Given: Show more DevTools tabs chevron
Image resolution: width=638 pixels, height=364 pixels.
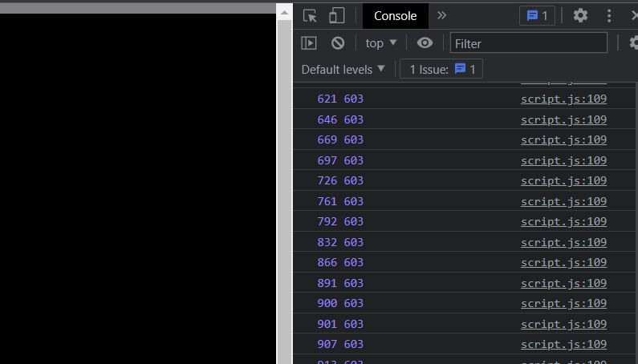Looking at the screenshot, I should (441, 15).
